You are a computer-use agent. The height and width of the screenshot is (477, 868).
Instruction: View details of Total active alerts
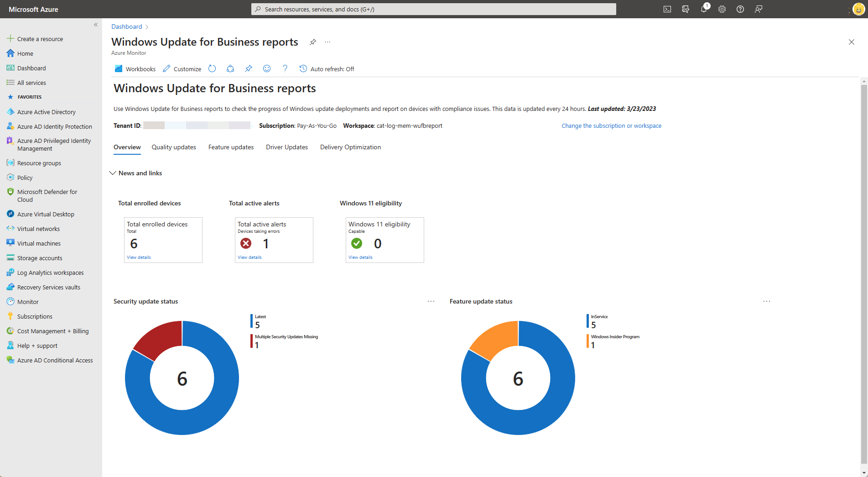click(249, 257)
